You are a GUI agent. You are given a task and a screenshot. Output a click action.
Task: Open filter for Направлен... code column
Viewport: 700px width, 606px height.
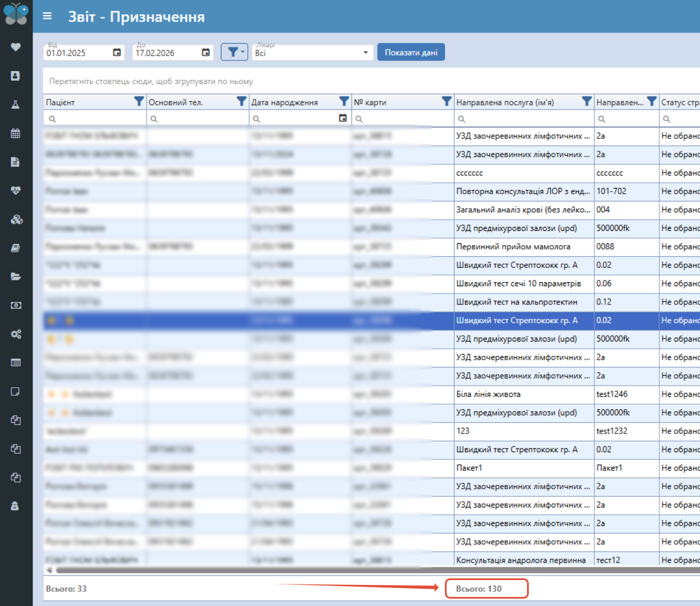click(x=652, y=102)
